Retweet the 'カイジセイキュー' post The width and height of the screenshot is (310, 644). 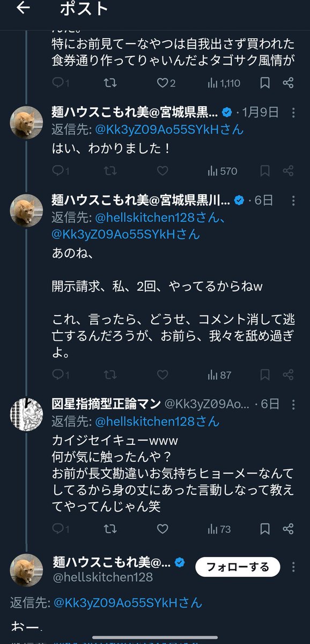point(110,529)
